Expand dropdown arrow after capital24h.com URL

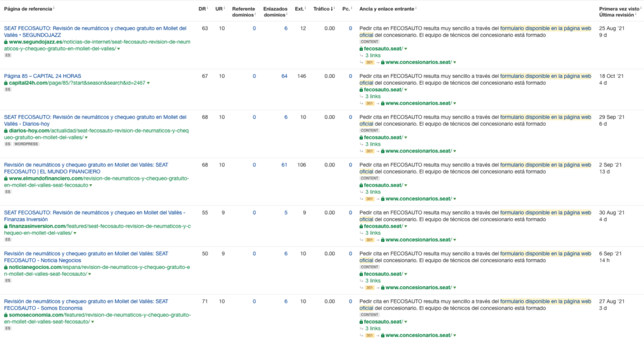(148, 84)
